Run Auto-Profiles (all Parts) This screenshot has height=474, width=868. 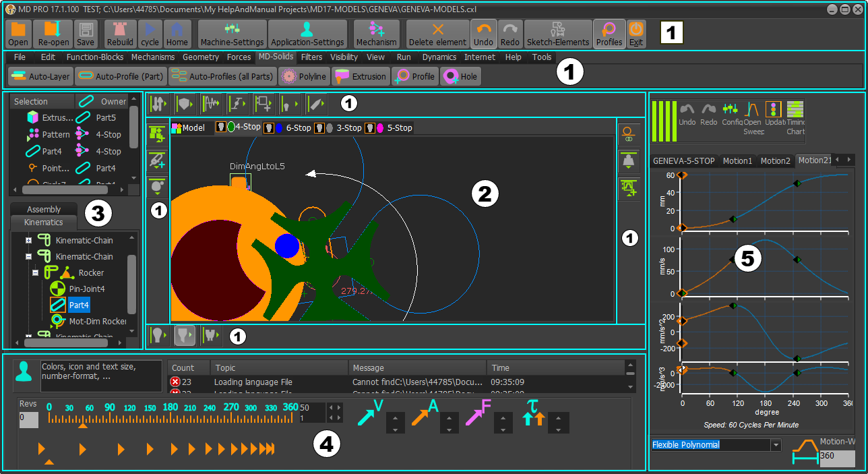click(222, 76)
